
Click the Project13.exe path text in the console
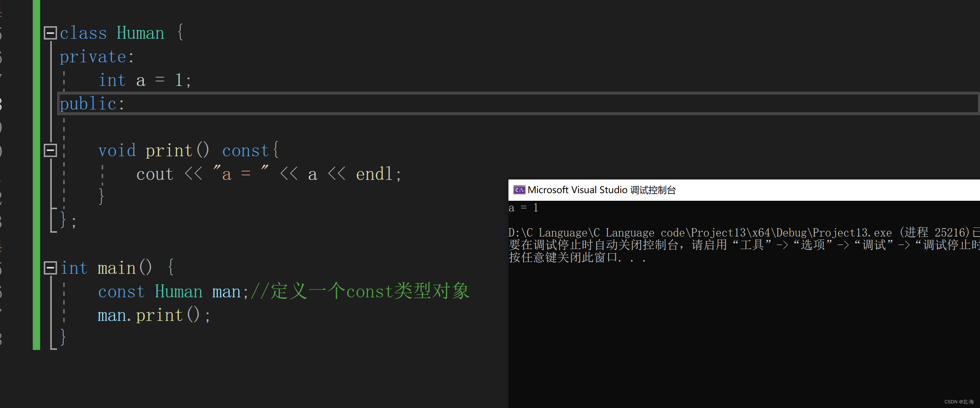tap(723, 232)
